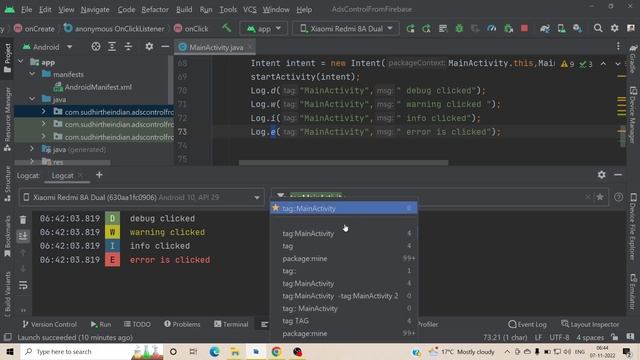Open Logcat filter history funnel dropdown

280,196
